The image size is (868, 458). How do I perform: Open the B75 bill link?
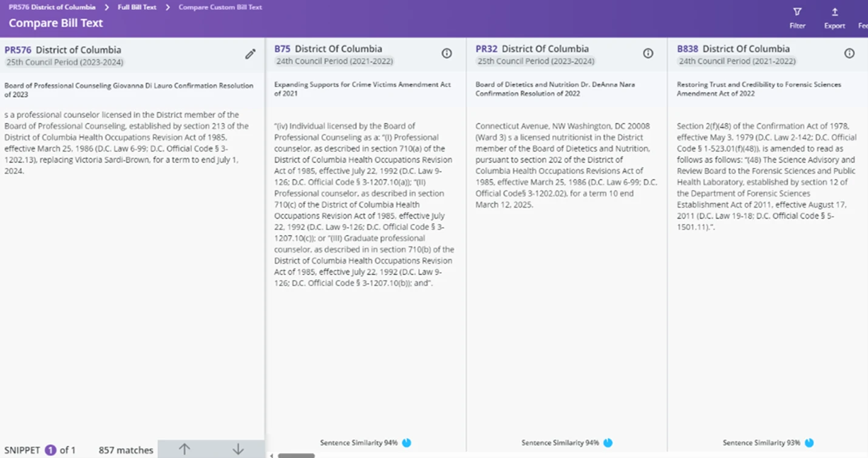tap(282, 49)
